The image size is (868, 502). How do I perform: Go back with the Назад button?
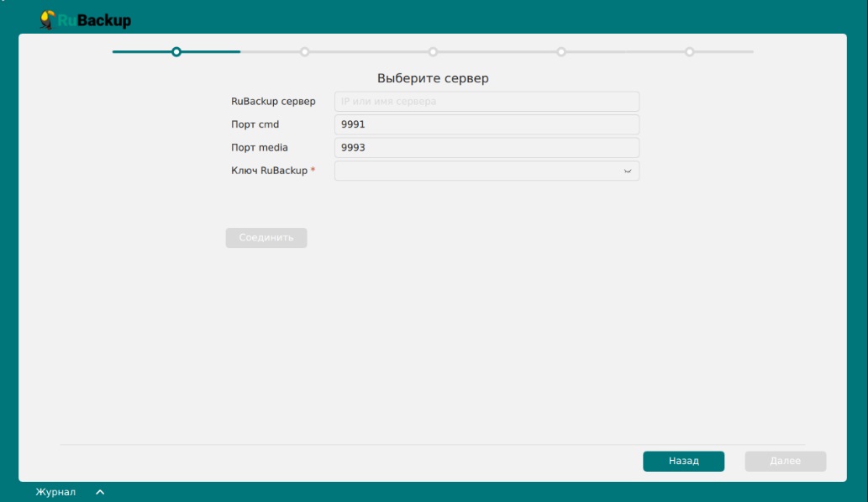pyautogui.click(x=683, y=462)
